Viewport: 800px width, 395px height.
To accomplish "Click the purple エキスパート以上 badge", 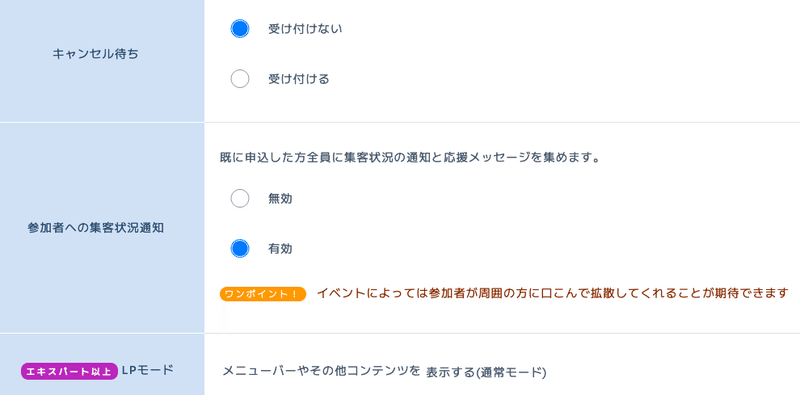I will click(69, 372).
